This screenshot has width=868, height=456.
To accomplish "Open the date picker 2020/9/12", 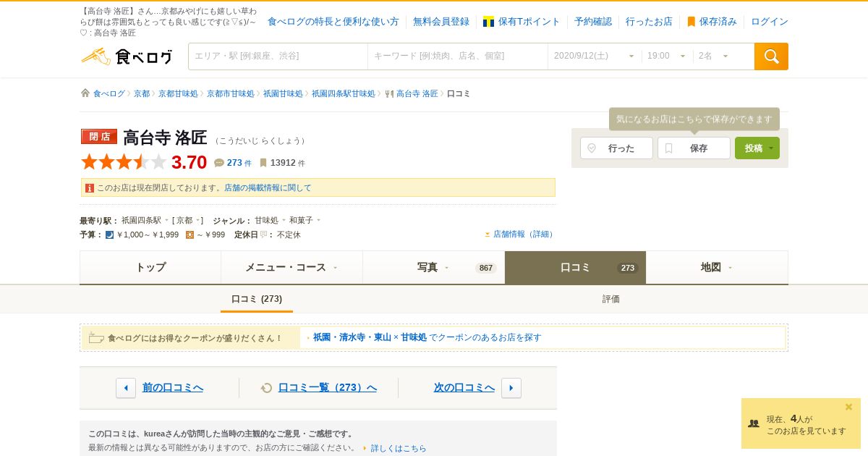I will tap(594, 56).
